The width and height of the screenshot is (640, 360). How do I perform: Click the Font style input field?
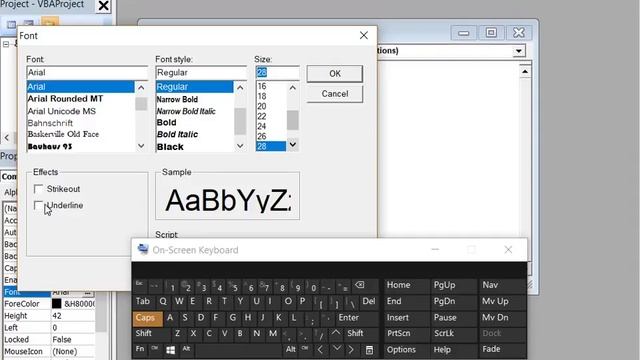[201, 73]
